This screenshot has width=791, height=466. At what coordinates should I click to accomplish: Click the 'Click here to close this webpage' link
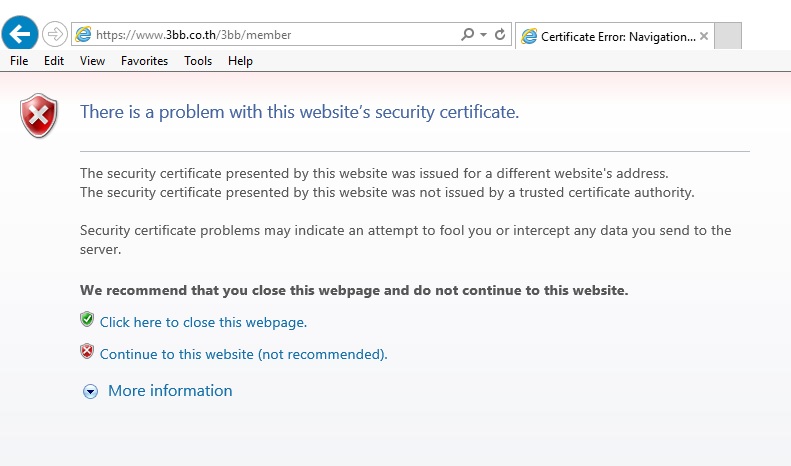(203, 322)
